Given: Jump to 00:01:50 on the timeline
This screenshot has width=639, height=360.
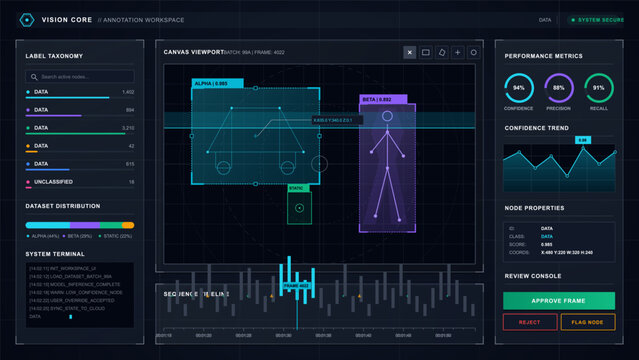Looking at the screenshot, I should (443, 336).
